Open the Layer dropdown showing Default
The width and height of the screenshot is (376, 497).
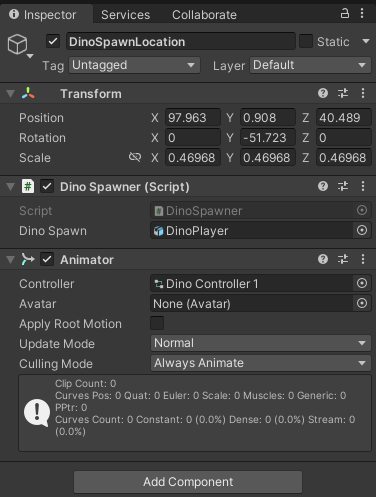point(310,65)
